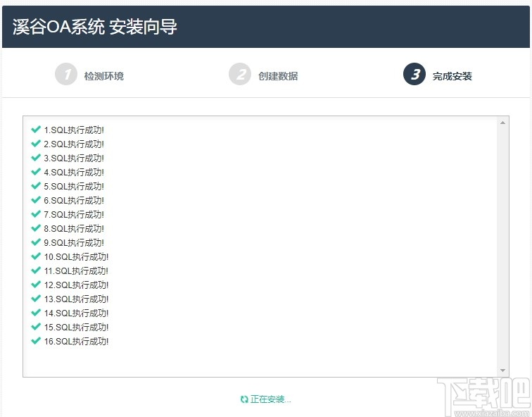
Task: Click the log scrollbar down arrow
Action: click(x=502, y=370)
